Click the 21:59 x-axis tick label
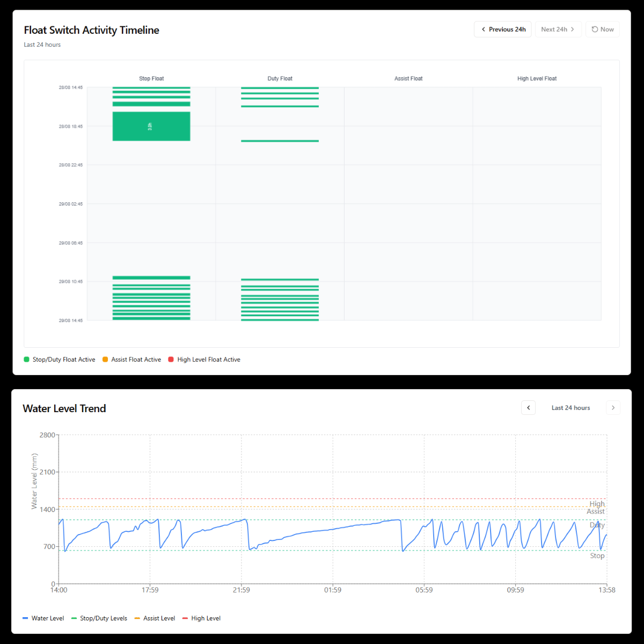 241,590
